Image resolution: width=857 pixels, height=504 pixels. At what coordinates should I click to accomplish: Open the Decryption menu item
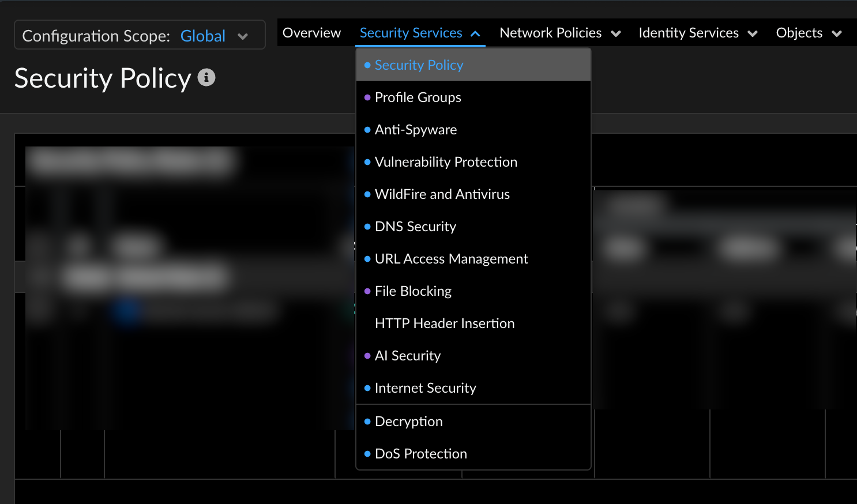[408, 422]
